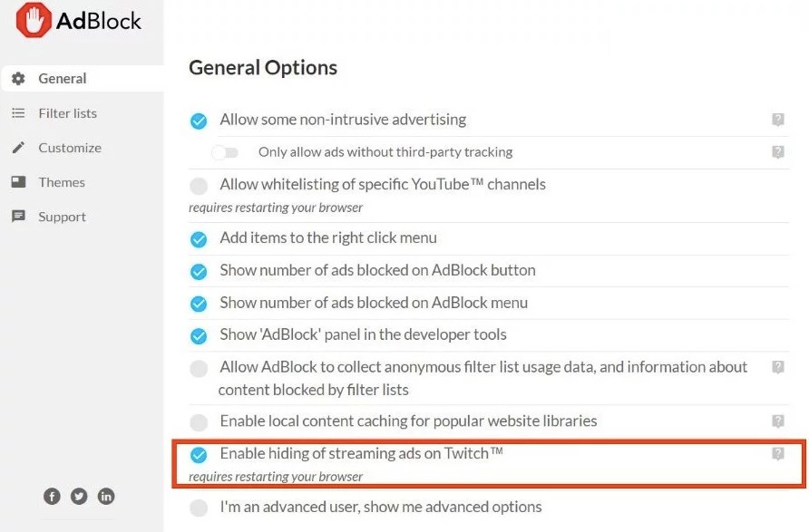Image resolution: width=809 pixels, height=532 pixels.
Task: Click help icon for anonymous filter data
Action: coord(777,367)
